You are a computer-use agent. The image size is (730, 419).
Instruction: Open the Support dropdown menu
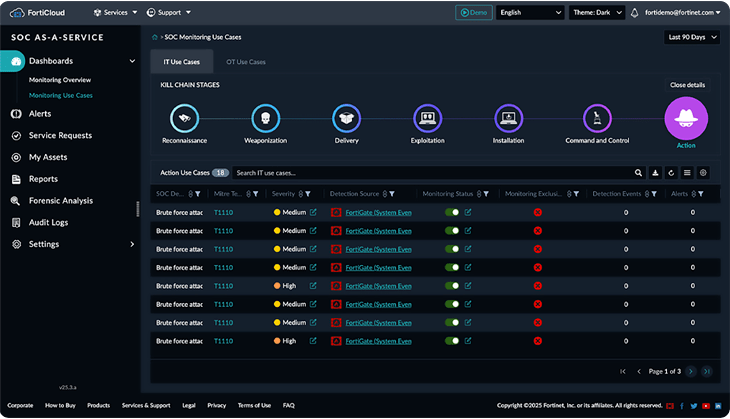[169, 13]
